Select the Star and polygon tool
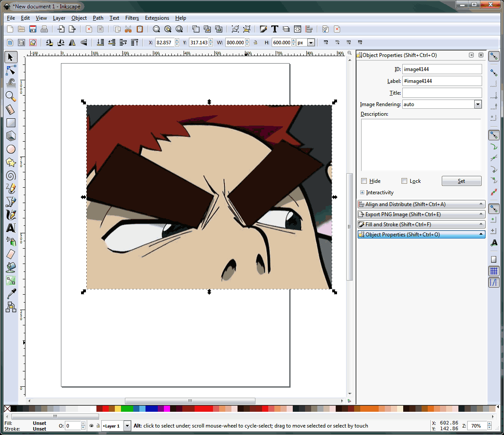504x435 pixels. click(x=11, y=162)
